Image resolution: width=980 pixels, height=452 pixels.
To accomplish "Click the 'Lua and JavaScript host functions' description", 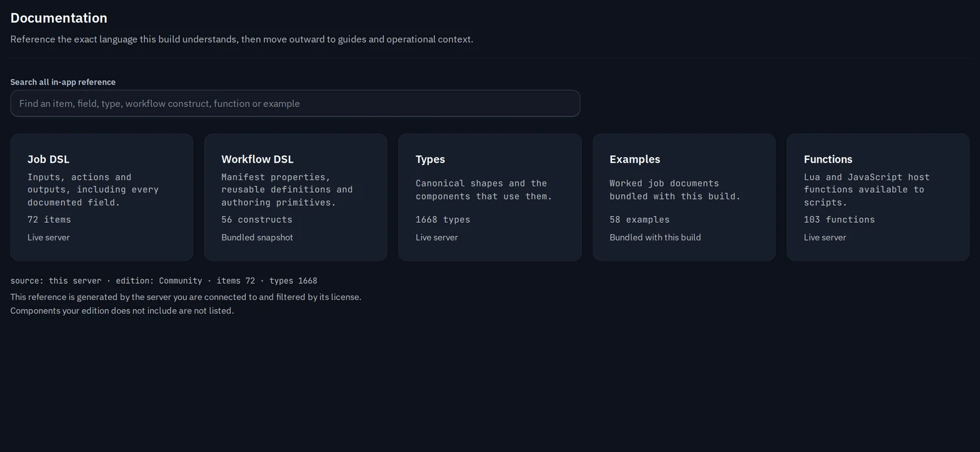I will coord(867,190).
